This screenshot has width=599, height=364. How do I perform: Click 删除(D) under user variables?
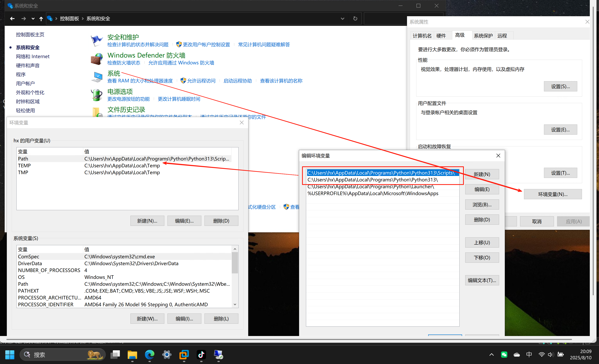click(x=221, y=221)
